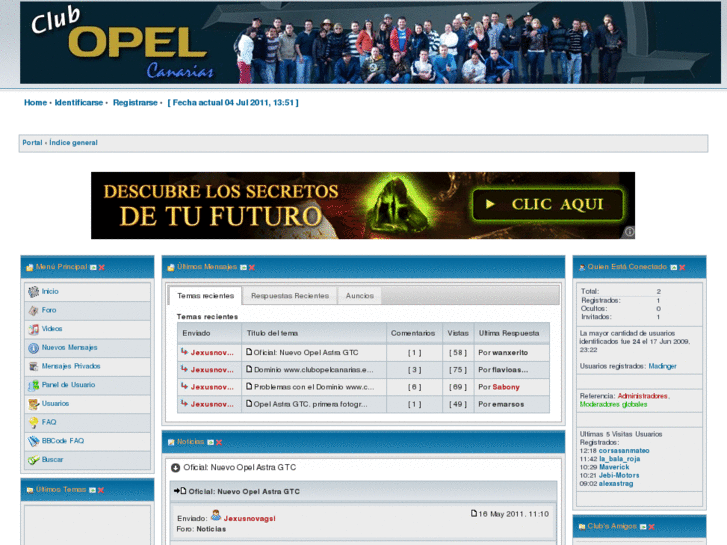
Task: Close the Menú Principal block
Action: [x=102, y=268]
